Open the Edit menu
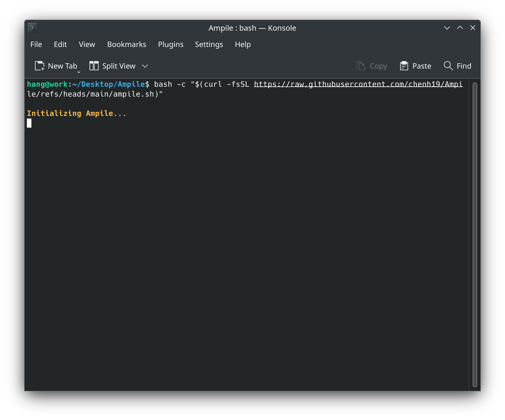Image resolution: width=505 pixels, height=420 pixels. pyautogui.click(x=60, y=44)
